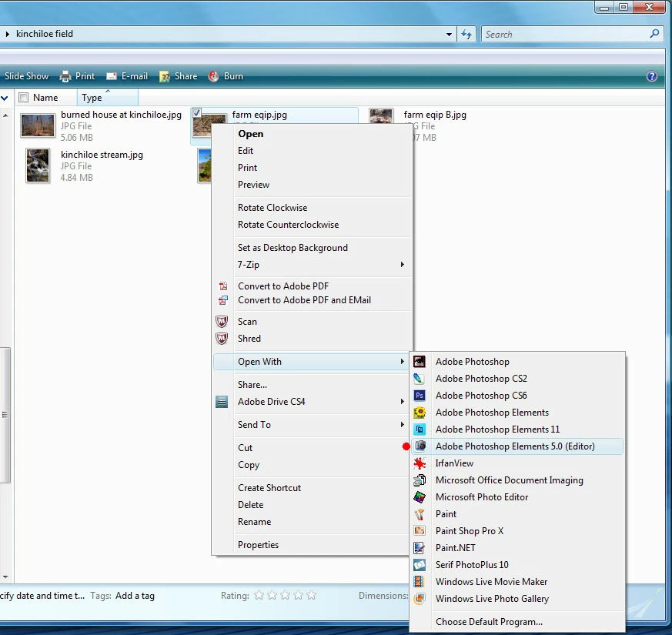
Task: Click the chevron left of the Name column
Action: tap(5, 98)
